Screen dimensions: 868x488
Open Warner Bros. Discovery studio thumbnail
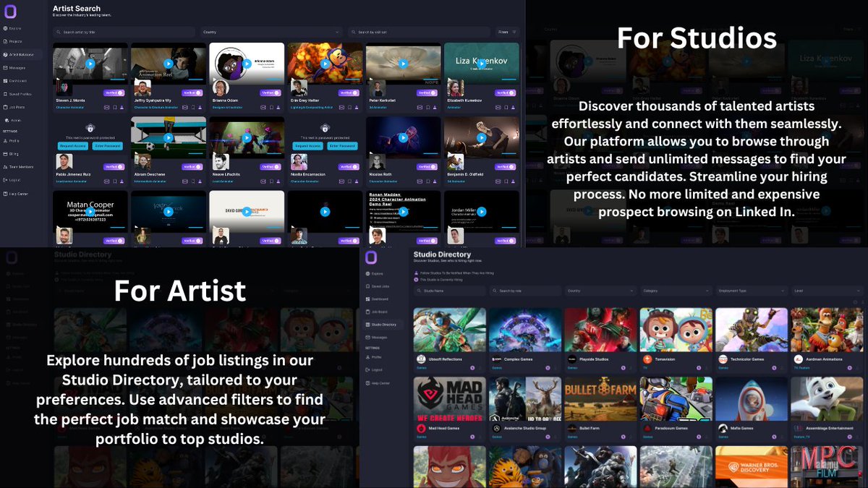pos(752,467)
